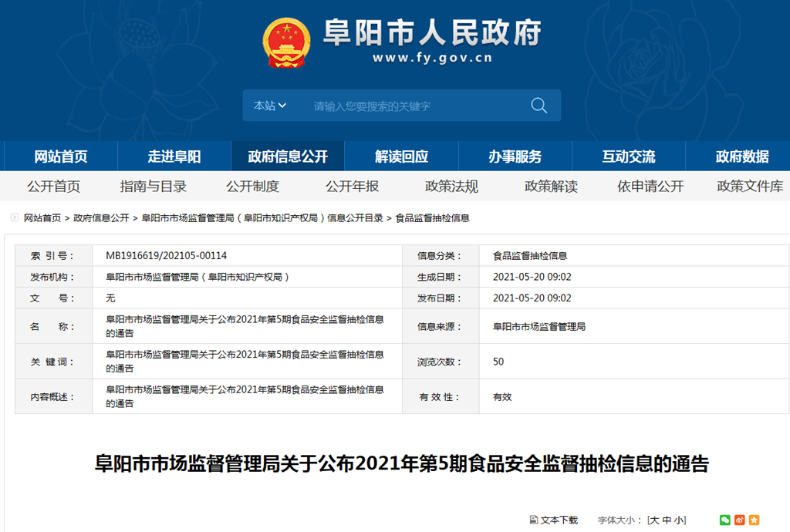The image size is (790, 532).
Task: Open the 本站 search scope dropdown
Action: [x=269, y=106]
